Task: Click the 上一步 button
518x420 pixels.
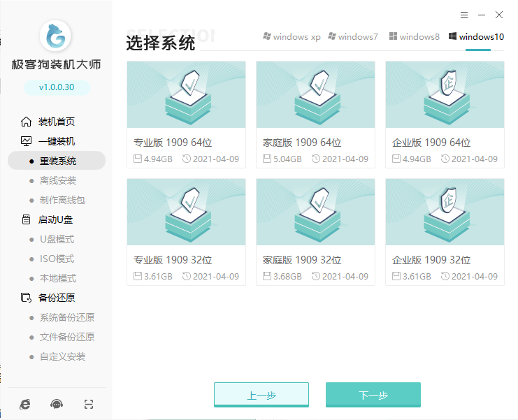Action: pyautogui.click(x=261, y=395)
